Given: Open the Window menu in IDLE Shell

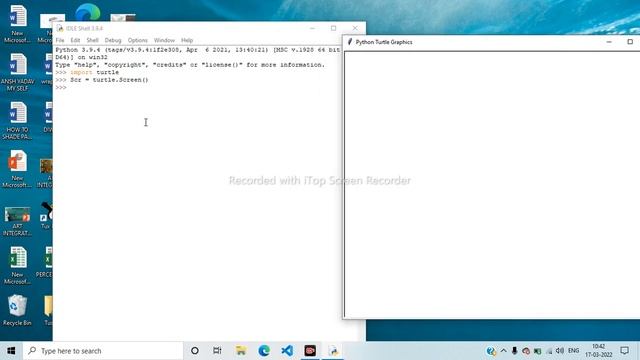Looking at the screenshot, I should pos(164,40).
